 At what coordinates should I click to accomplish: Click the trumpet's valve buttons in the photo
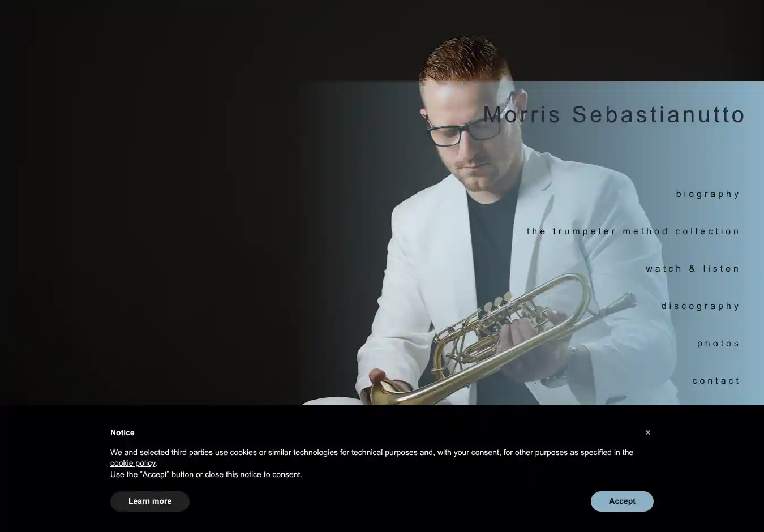497,302
